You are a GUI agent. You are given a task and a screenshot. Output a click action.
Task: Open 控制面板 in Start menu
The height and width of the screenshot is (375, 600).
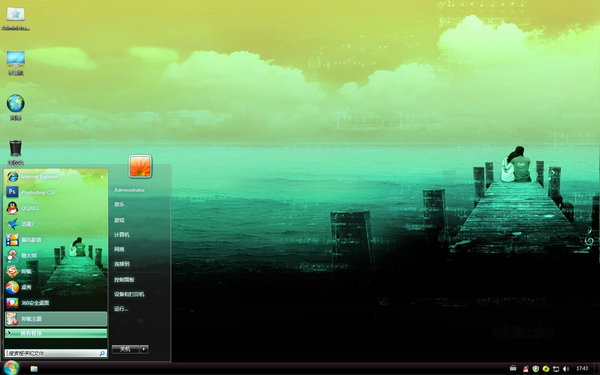coord(124,280)
